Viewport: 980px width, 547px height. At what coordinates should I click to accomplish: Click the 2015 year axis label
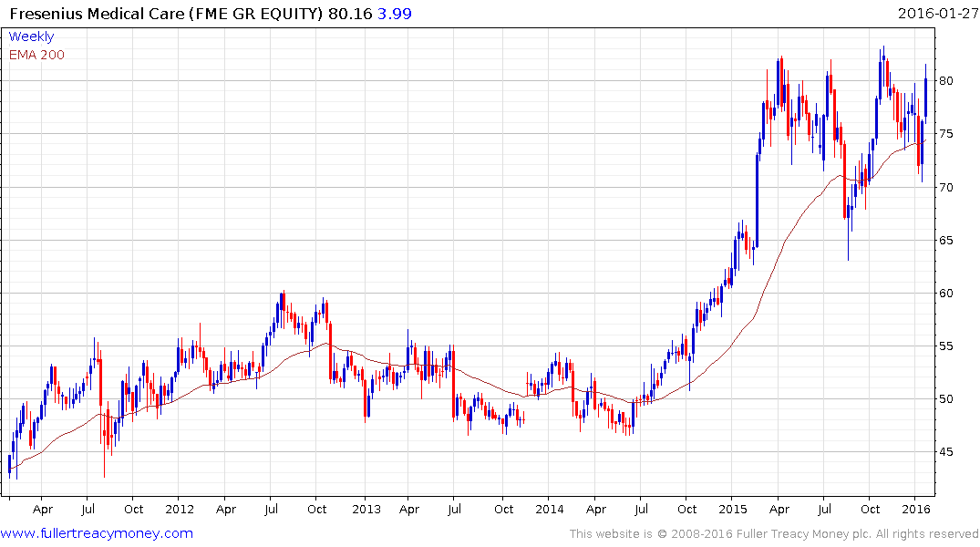click(x=733, y=509)
